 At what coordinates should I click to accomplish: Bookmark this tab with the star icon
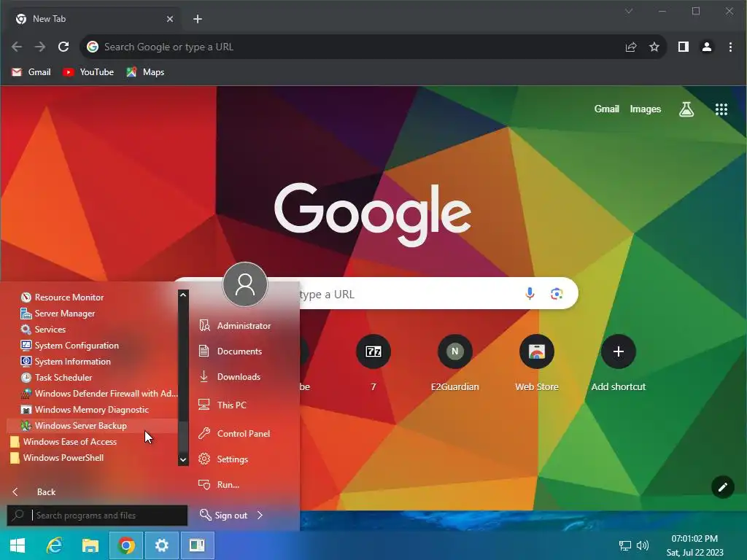point(654,47)
